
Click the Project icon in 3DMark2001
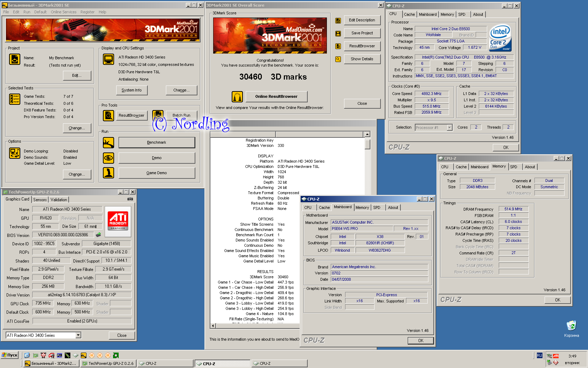[15, 59]
